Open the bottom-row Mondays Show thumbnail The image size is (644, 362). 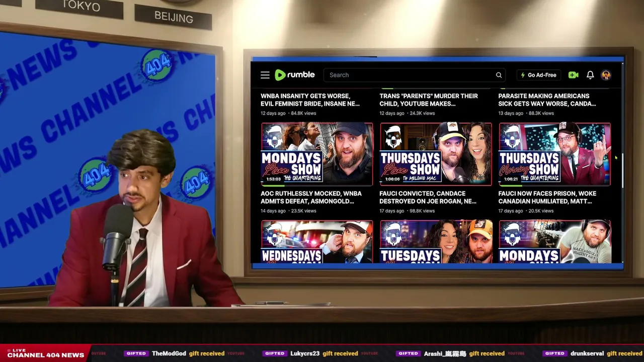[x=554, y=241]
